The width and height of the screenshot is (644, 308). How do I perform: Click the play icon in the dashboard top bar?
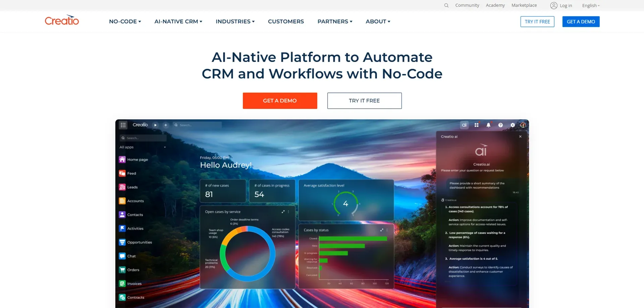(155, 125)
